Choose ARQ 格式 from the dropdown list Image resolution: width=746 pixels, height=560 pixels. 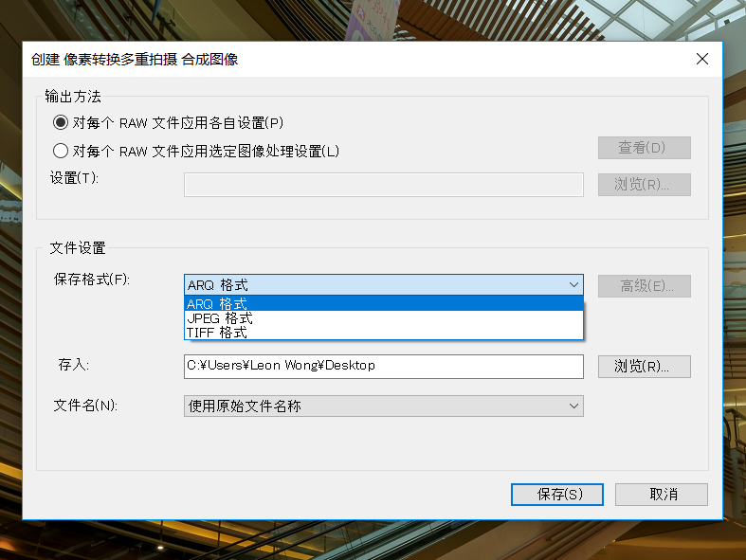[384, 303]
